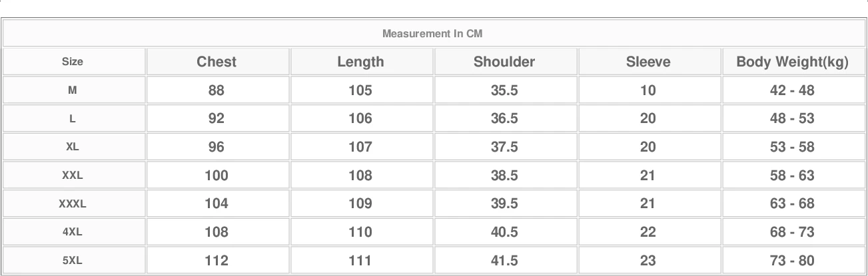Select shoulder value 38.5
Image resolution: width=868 pixels, height=276 pixels.
point(504,176)
